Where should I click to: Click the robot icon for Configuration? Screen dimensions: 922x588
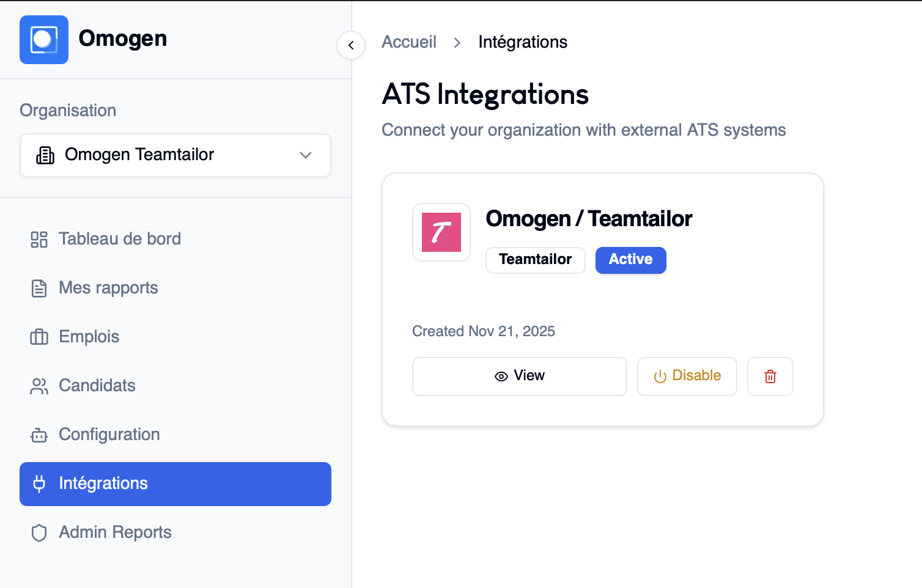39,435
